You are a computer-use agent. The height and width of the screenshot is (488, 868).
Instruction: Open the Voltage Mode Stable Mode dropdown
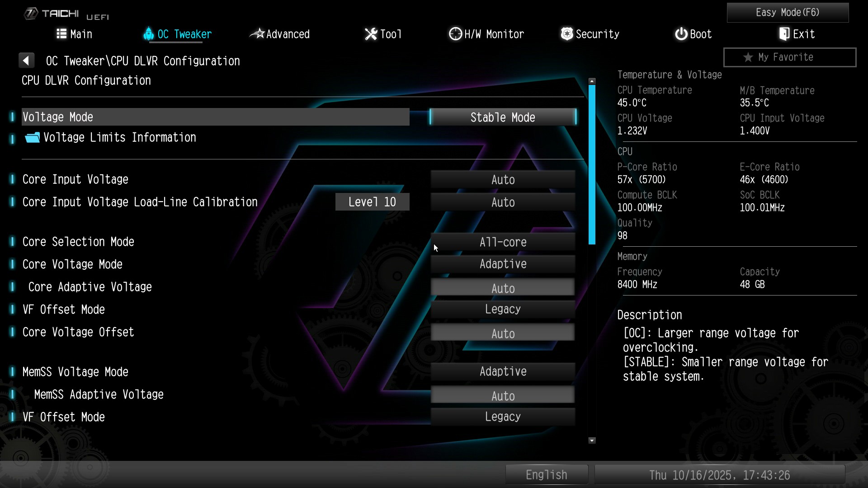point(503,117)
